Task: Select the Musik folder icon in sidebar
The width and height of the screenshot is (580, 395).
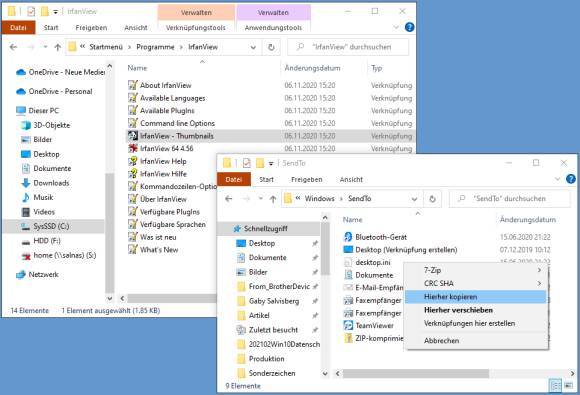Action: click(26, 197)
